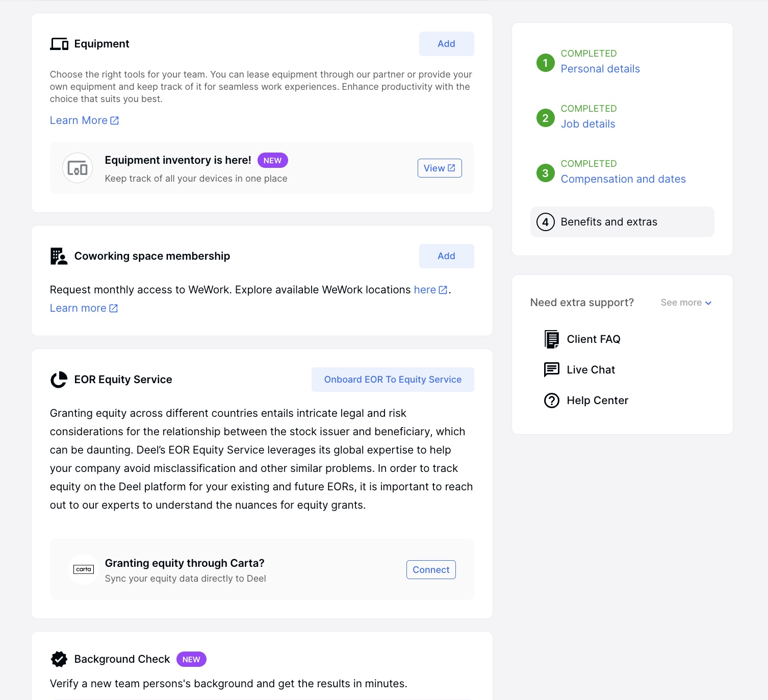768x700 pixels.
Task: Open Compensation and dates step
Action: point(623,179)
